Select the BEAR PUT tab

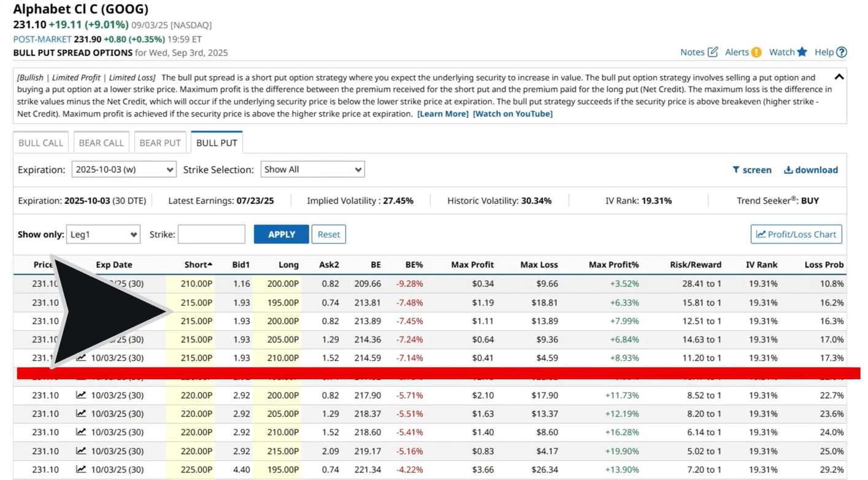click(160, 142)
